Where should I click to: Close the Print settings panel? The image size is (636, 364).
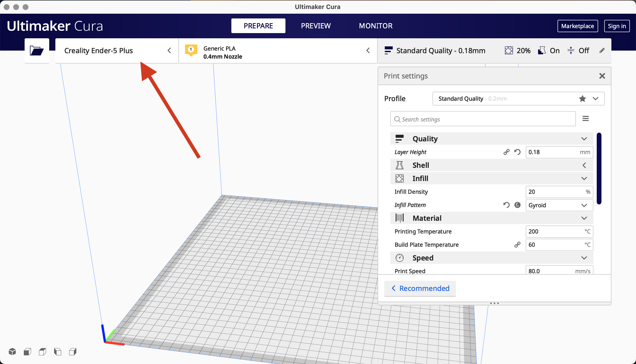click(602, 76)
